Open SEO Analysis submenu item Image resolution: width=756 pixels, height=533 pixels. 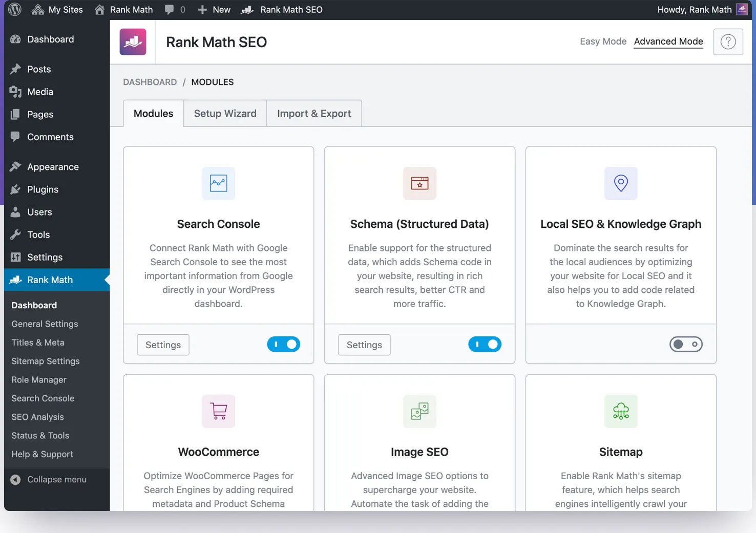click(38, 417)
